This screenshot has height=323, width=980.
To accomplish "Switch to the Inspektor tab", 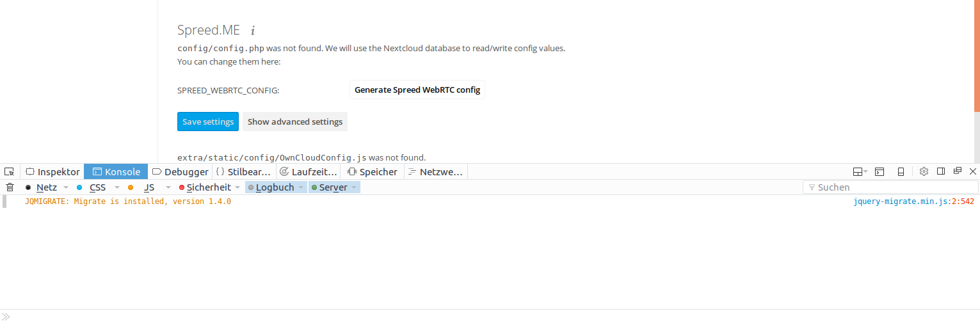I will click(x=52, y=171).
